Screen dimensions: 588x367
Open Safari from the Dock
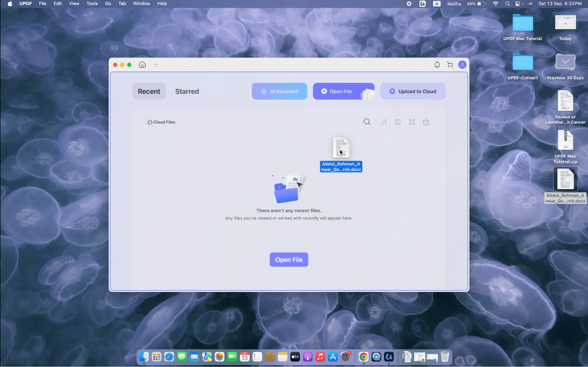click(169, 357)
